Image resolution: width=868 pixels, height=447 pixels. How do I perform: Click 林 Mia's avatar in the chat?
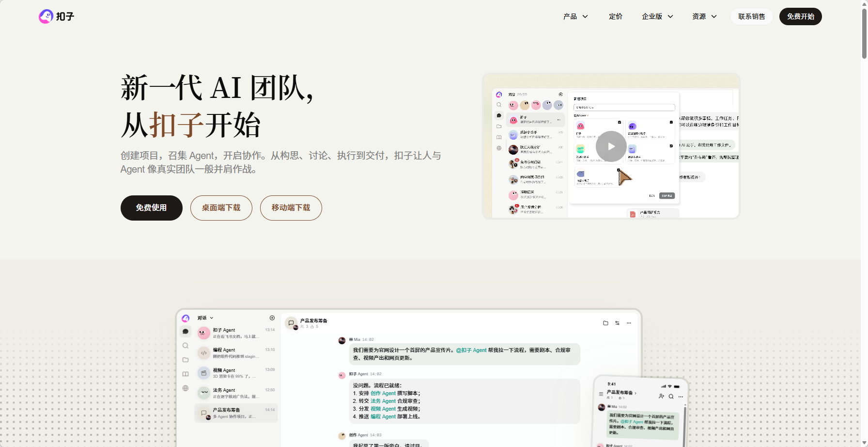pyautogui.click(x=341, y=340)
